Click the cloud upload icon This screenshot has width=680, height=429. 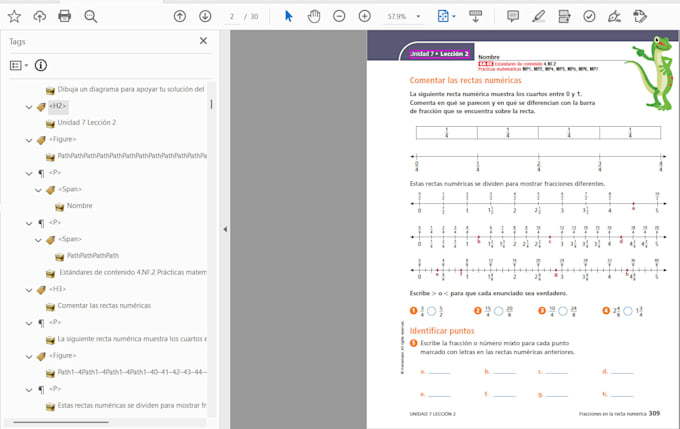39,16
